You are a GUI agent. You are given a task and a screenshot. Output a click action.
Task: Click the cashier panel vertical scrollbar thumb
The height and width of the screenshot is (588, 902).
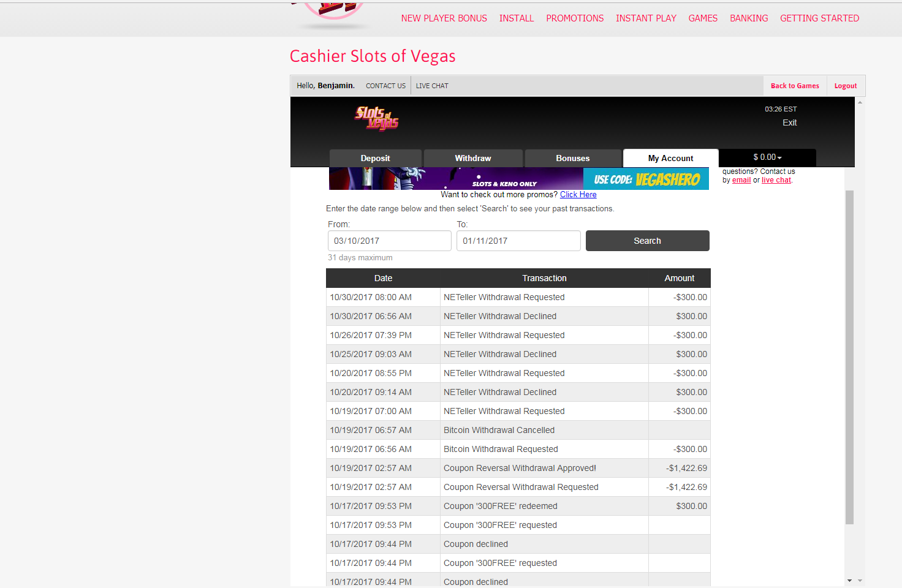pos(849,357)
